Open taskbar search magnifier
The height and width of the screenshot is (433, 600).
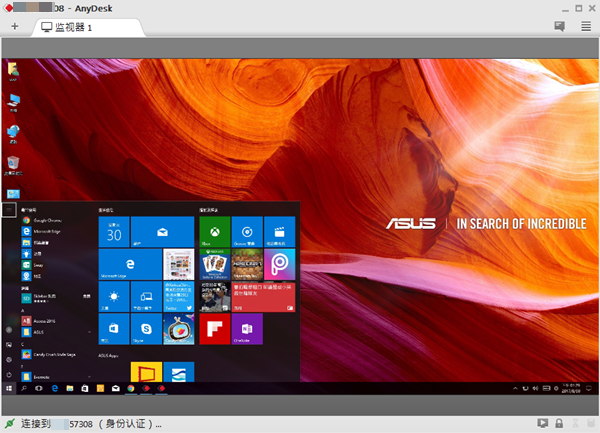tap(24, 388)
